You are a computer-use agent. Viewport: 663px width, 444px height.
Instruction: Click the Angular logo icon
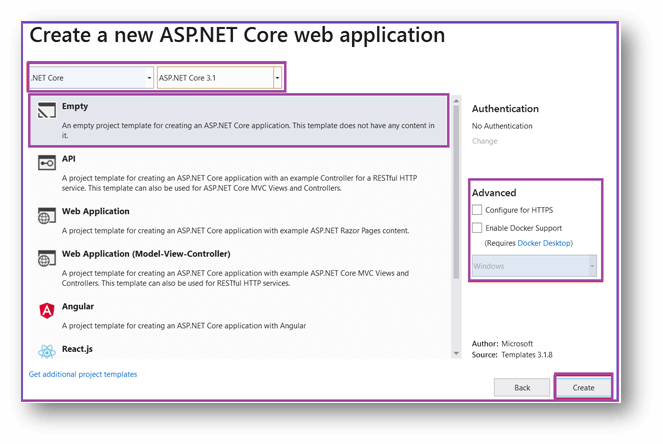tap(47, 311)
